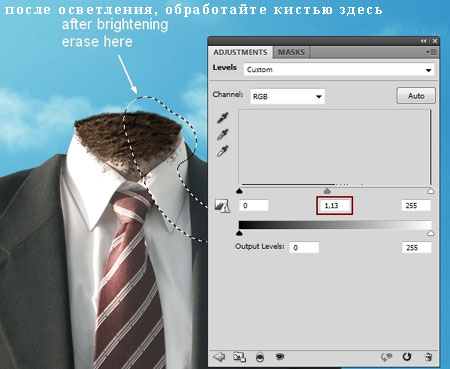Select the black point eyedropper
This screenshot has height=369, width=450.
(x=222, y=118)
